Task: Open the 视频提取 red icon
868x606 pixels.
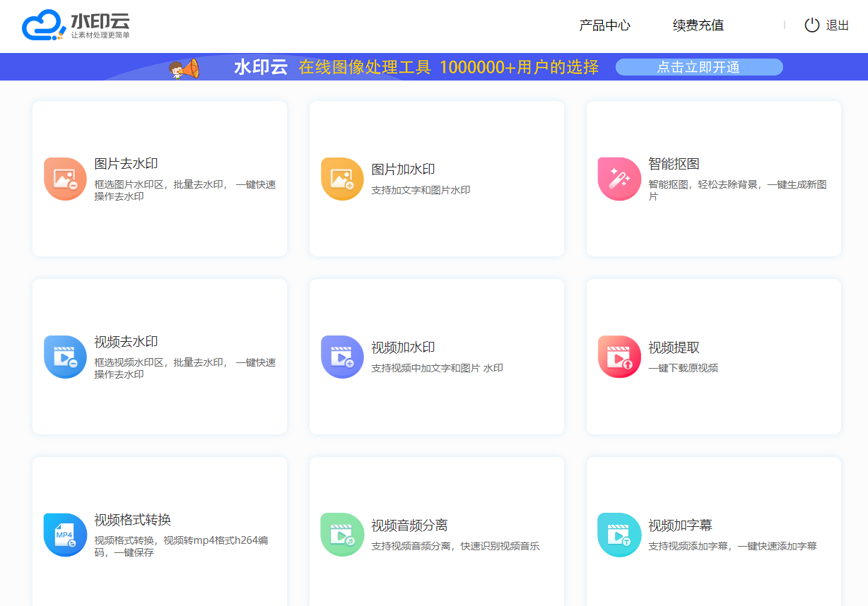Action: pyautogui.click(x=619, y=357)
